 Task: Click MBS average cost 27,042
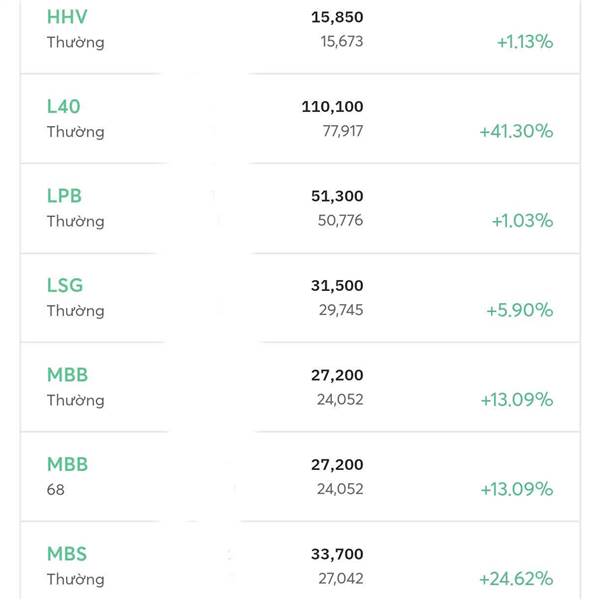click(x=341, y=579)
